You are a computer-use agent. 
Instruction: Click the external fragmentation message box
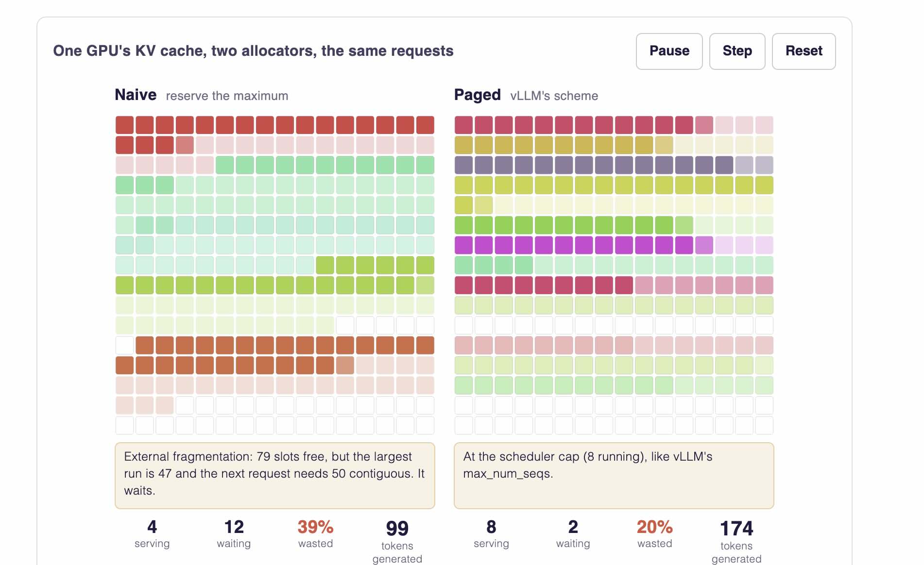pyautogui.click(x=275, y=476)
